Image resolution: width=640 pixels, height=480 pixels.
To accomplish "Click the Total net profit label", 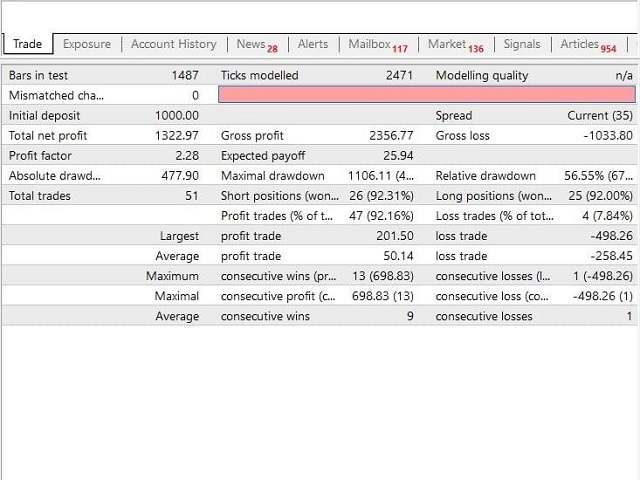I will [48, 136].
